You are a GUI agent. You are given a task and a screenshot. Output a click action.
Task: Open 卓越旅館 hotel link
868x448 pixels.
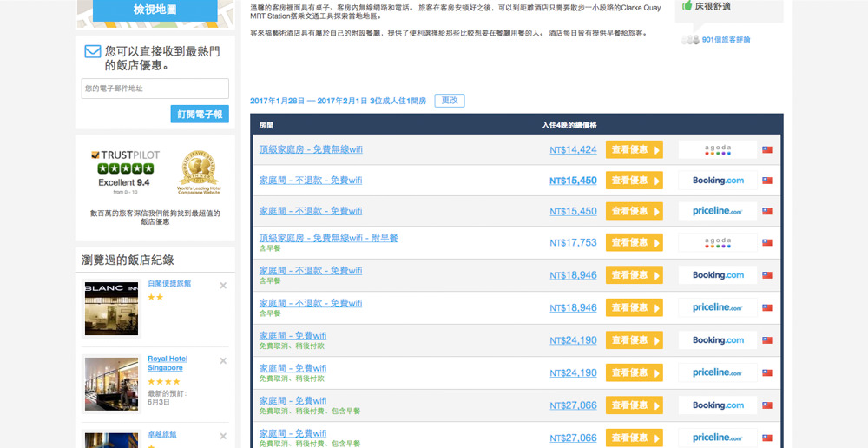[161, 435]
